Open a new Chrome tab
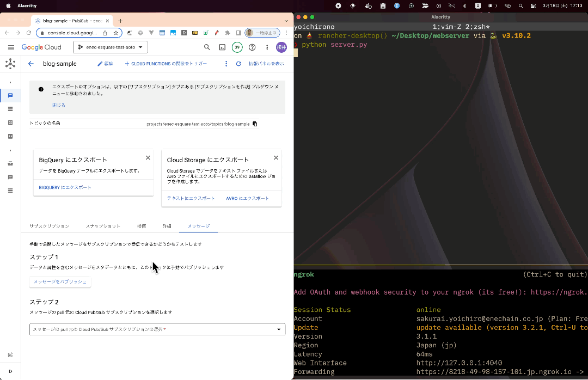Image resolution: width=588 pixels, height=380 pixels. pyautogui.click(x=120, y=21)
